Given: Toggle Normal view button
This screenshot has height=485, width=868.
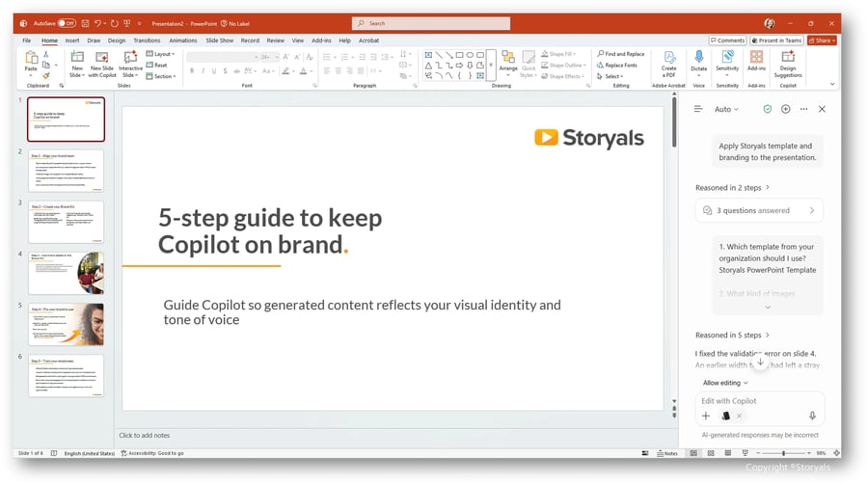Looking at the screenshot, I should 693,453.
